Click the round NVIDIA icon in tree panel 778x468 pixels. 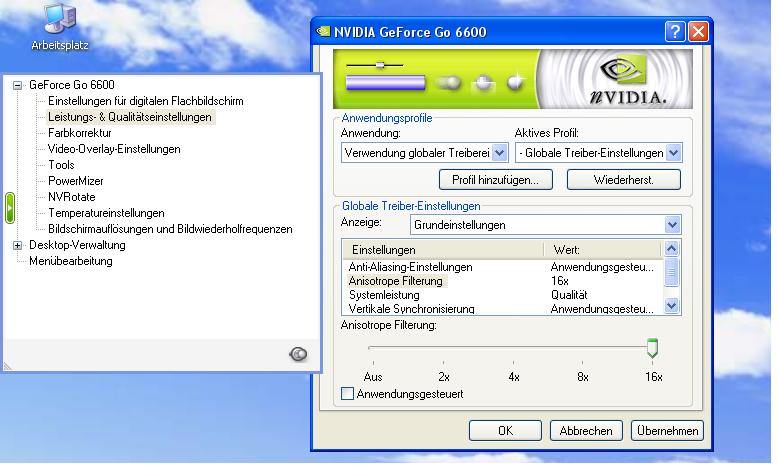298,354
